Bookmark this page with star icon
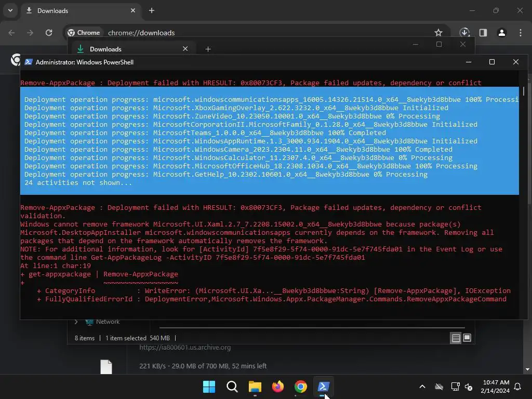Screen dimensions: 532x399 click(x=438, y=33)
